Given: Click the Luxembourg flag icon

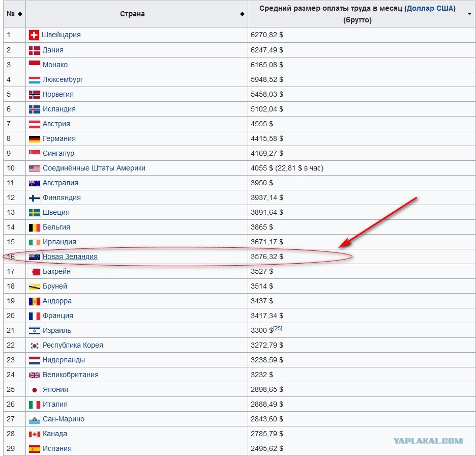Looking at the screenshot, I should [x=34, y=80].
